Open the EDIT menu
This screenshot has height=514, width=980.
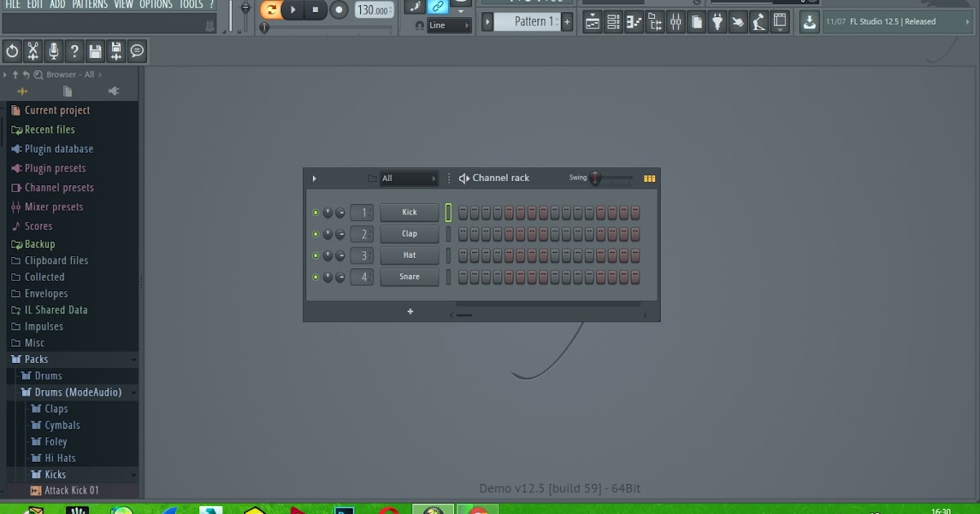[x=35, y=5]
